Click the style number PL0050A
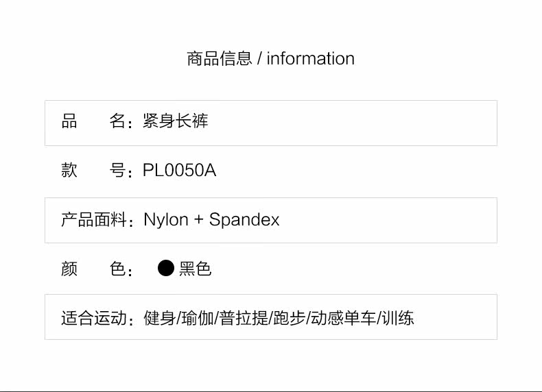The image size is (542, 392). [179, 171]
